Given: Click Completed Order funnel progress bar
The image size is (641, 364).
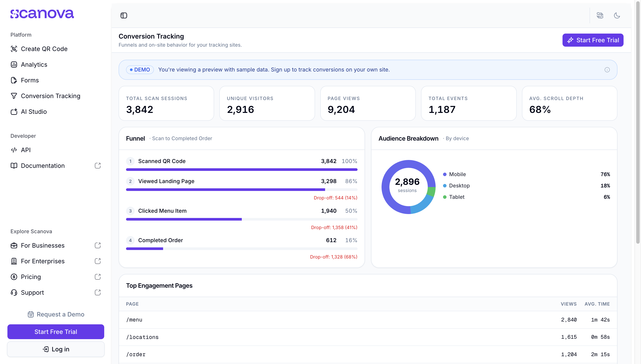Looking at the screenshot, I should pyautogui.click(x=242, y=249).
